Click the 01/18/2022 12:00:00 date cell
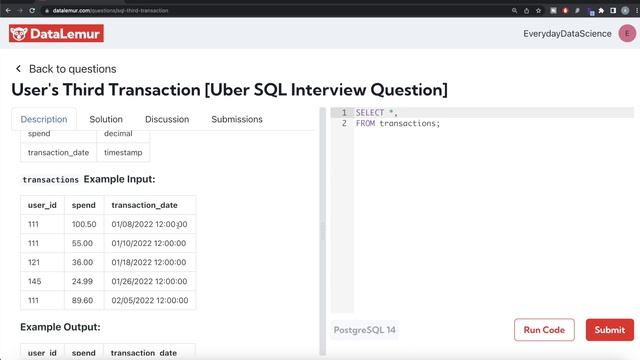This screenshot has width=640, height=360. pos(149,262)
